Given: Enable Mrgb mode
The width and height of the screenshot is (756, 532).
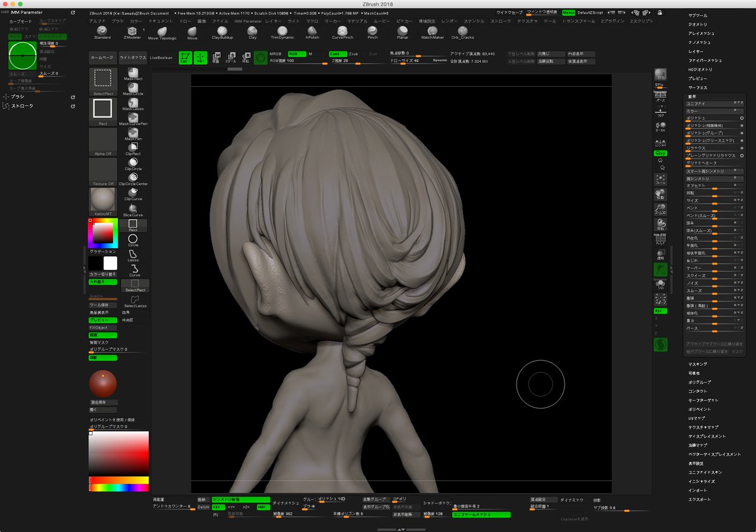Looking at the screenshot, I should click(x=276, y=54).
